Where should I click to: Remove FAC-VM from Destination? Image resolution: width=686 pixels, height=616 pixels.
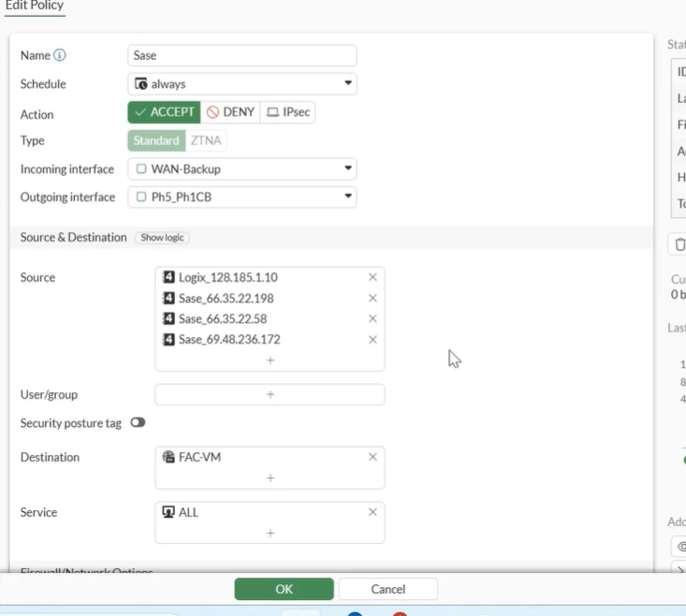click(372, 457)
